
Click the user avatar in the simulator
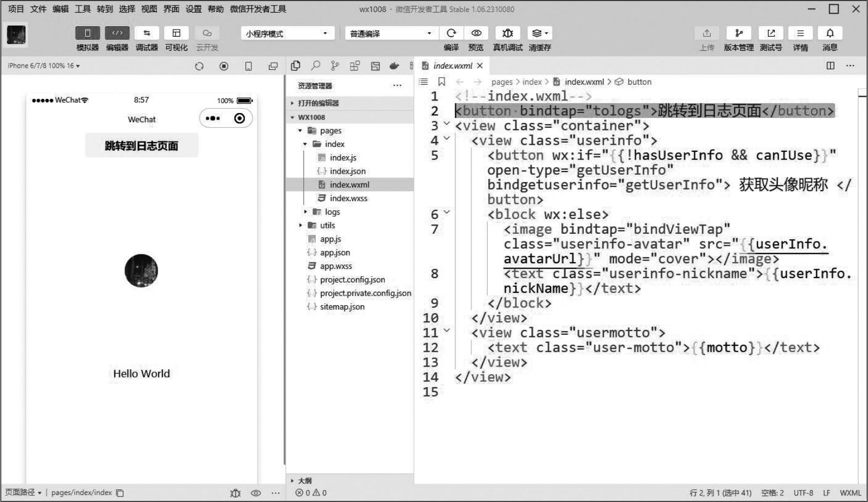pos(141,270)
